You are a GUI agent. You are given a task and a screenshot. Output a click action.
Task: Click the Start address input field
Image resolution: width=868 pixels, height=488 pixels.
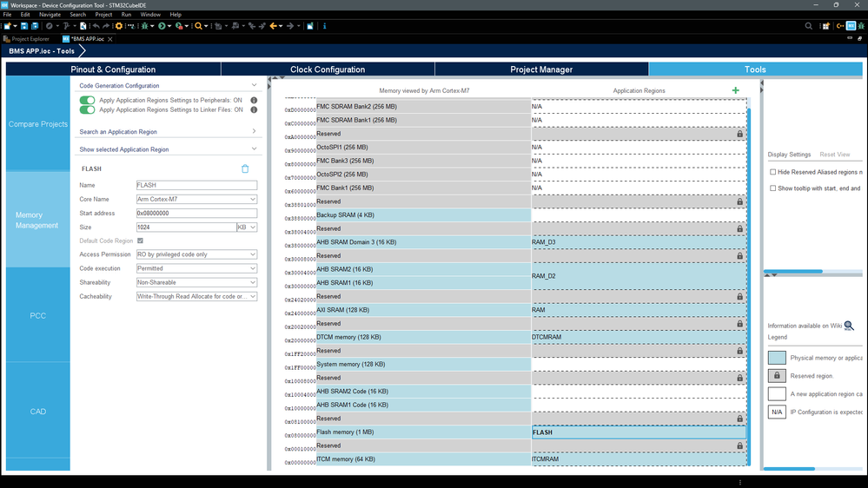pos(196,213)
